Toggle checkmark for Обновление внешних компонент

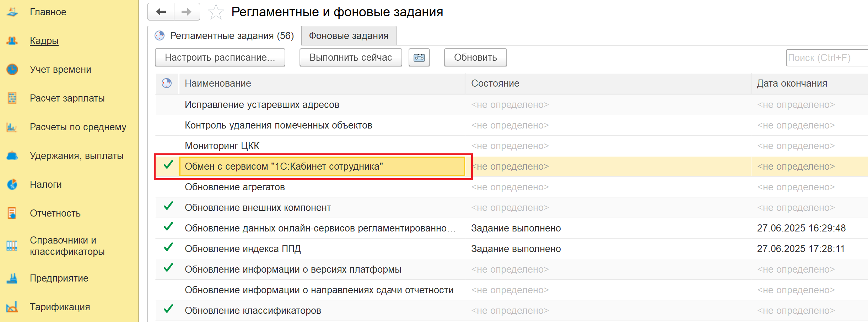168,206
